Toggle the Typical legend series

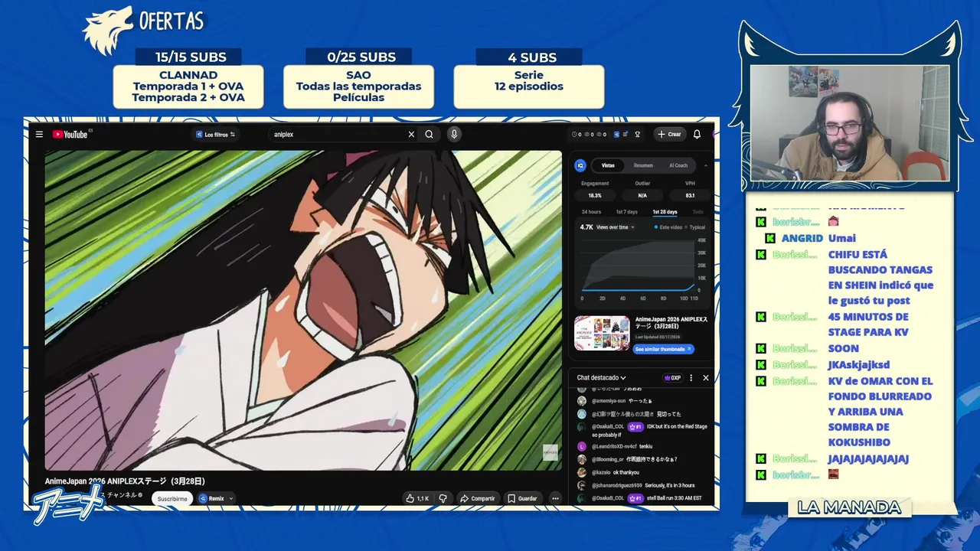click(x=695, y=227)
